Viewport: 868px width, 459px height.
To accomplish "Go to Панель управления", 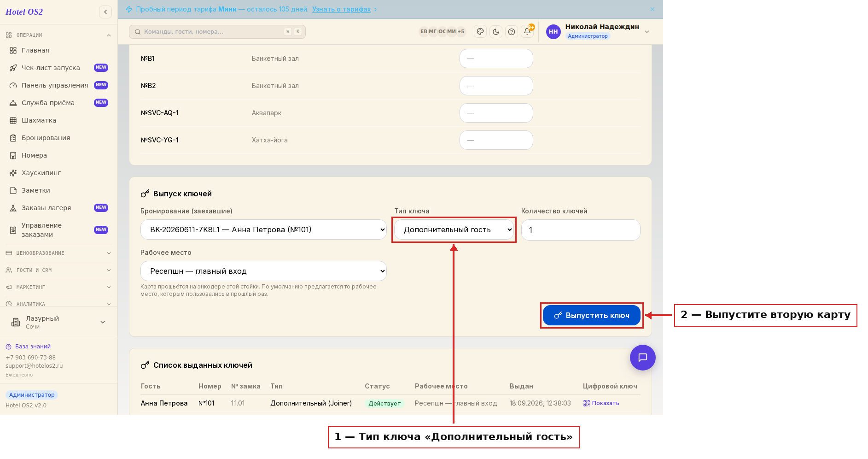I will pos(58,85).
